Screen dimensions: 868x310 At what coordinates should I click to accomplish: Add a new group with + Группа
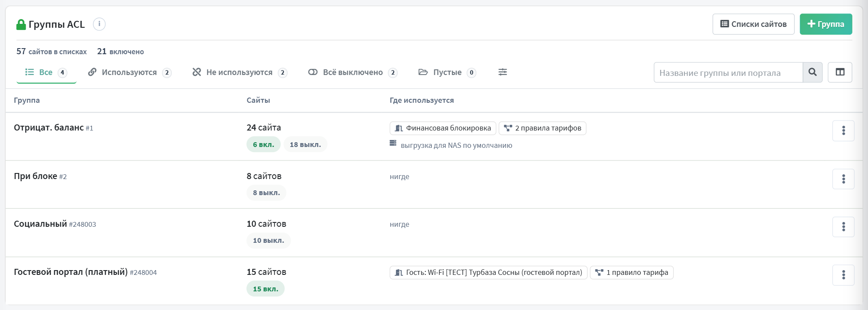tap(826, 24)
